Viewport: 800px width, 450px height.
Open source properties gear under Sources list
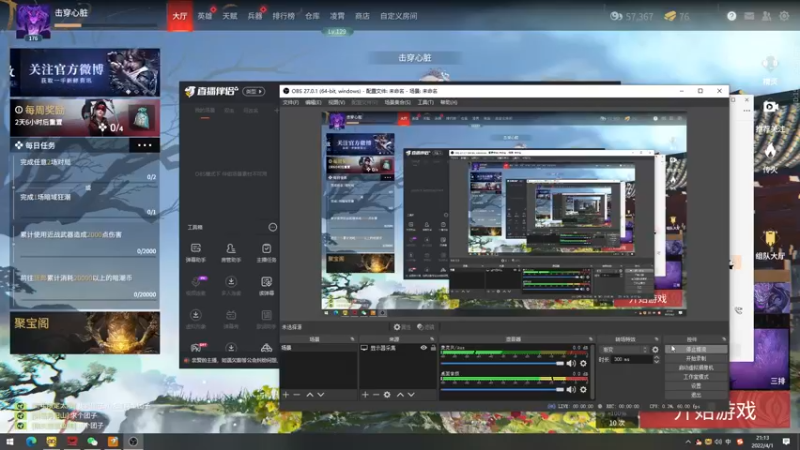click(x=387, y=394)
